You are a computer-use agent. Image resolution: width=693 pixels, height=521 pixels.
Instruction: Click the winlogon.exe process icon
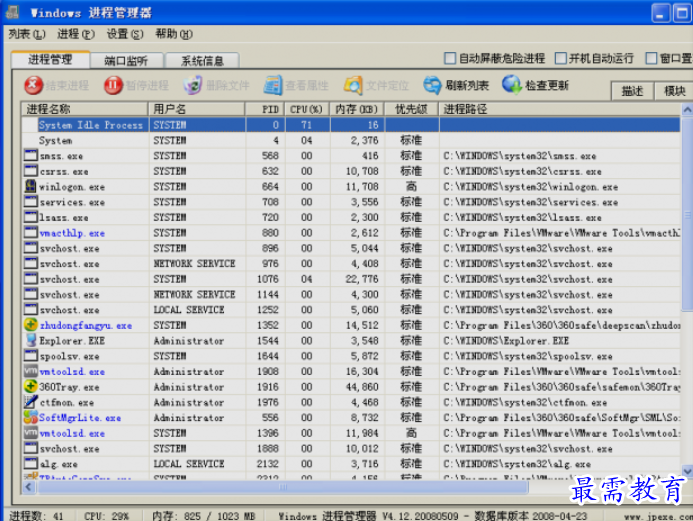point(30,186)
